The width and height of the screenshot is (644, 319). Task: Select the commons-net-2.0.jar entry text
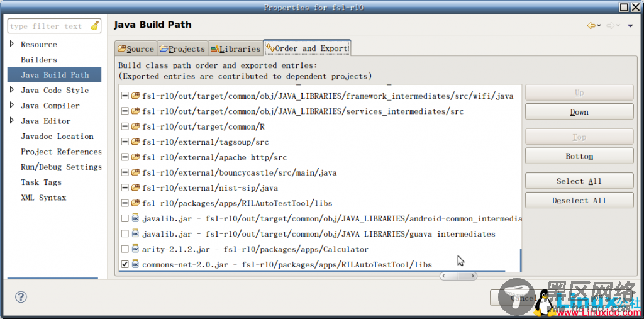pyautogui.click(x=287, y=265)
